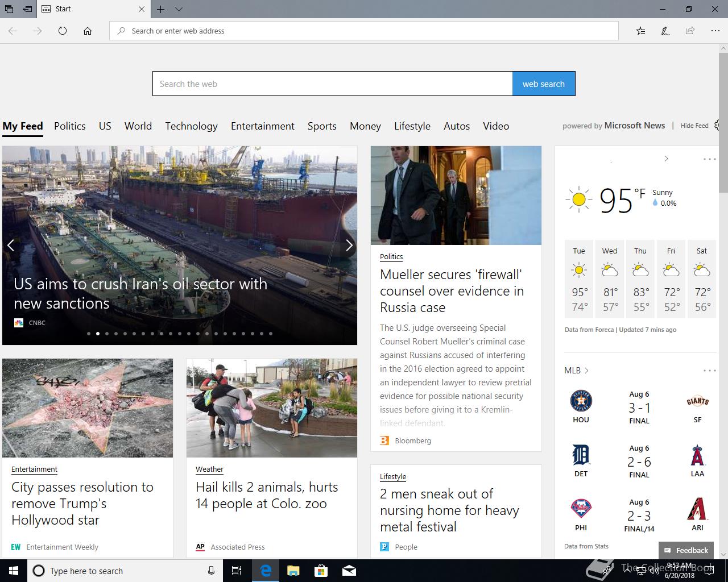Go to the Home page icon
Image resolution: width=728 pixels, height=582 pixels.
point(88,31)
